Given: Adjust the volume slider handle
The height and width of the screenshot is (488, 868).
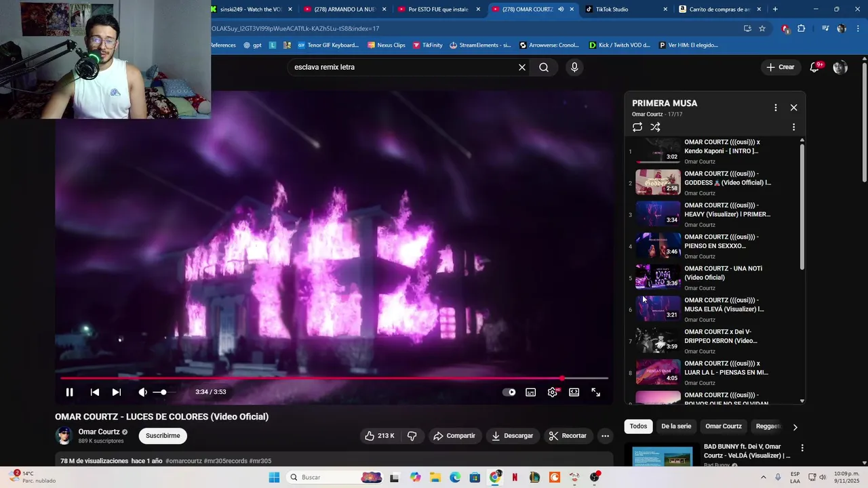Looking at the screenshot, I should [163, 392].
